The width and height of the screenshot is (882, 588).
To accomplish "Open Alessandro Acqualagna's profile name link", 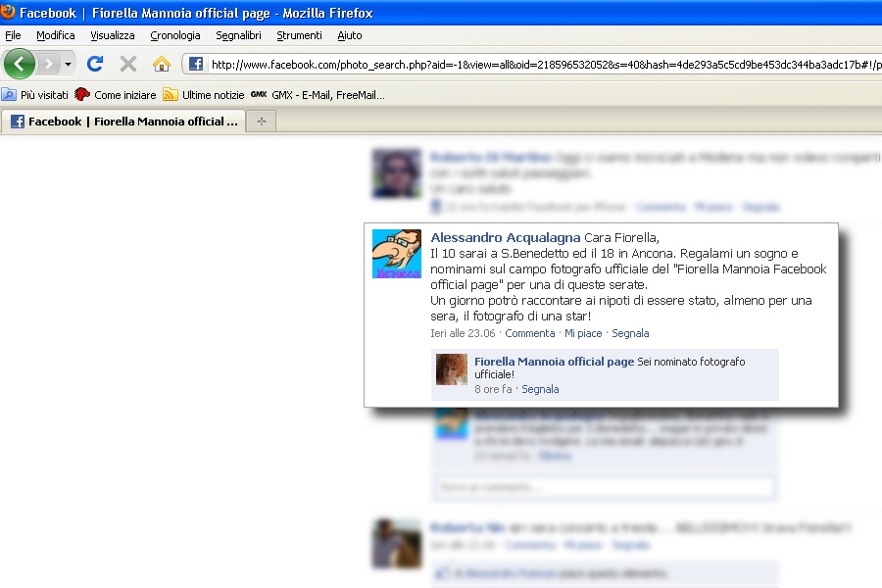I will click(x=505, y=237).
